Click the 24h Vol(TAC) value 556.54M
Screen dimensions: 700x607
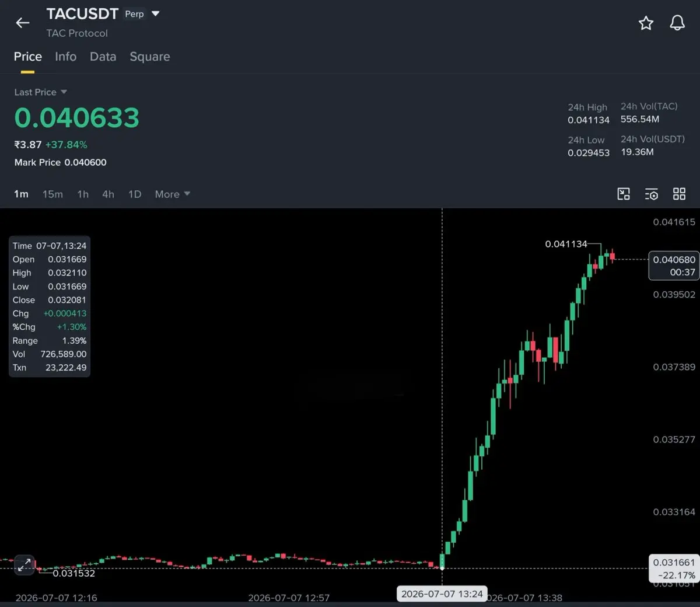point(640,119)
